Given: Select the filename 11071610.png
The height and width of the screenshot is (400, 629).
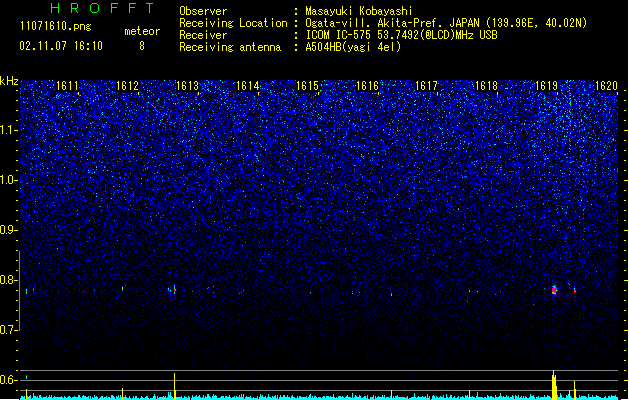Looking at the screenshot, I should [56, 26].
